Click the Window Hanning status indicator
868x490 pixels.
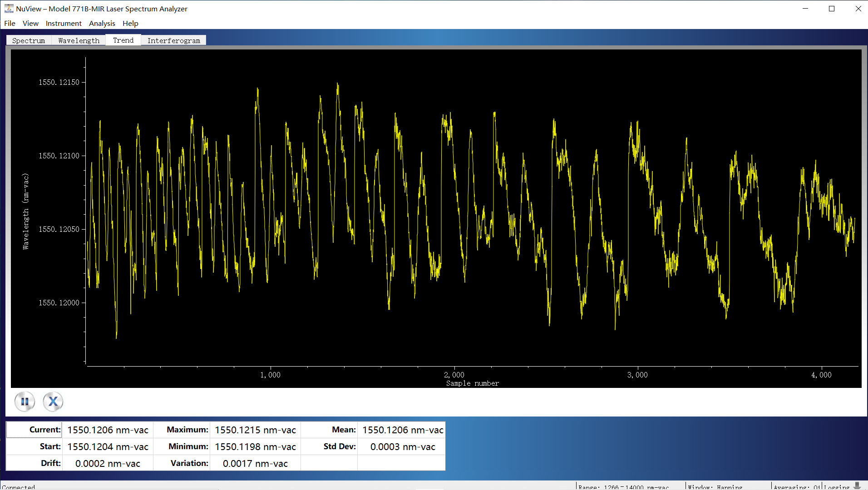coord(715,487)
